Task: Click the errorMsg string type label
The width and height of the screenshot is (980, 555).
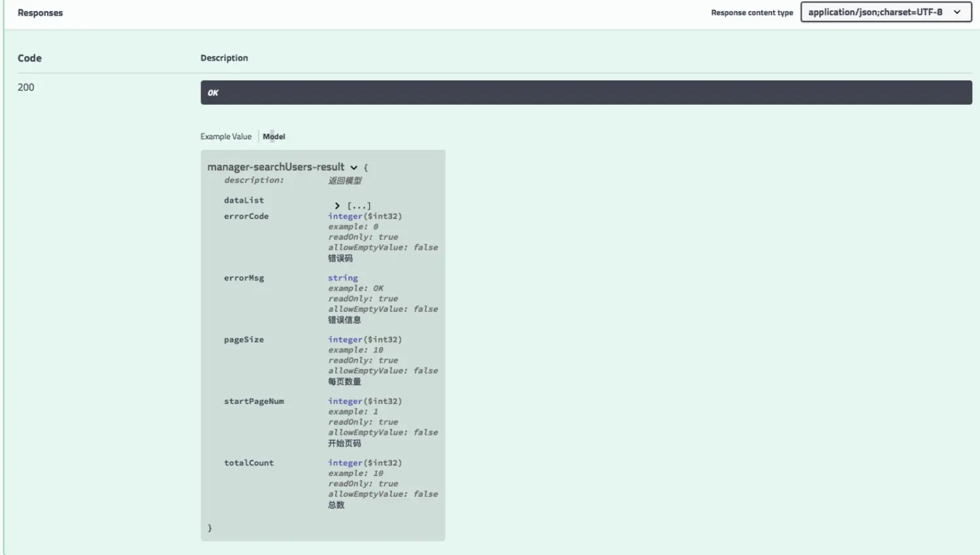Action: click(x=343, y=278)
